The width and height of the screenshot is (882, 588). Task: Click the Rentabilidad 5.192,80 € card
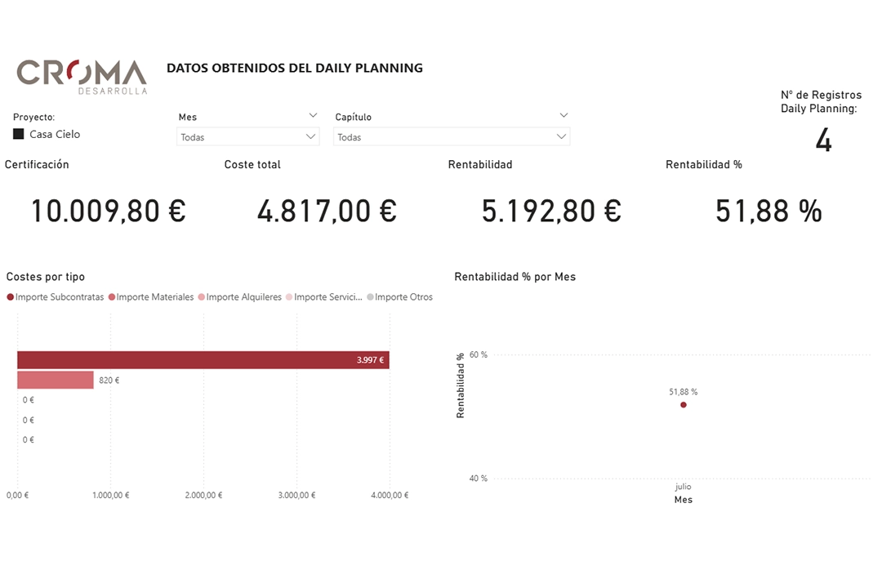(x=551, y=212)
